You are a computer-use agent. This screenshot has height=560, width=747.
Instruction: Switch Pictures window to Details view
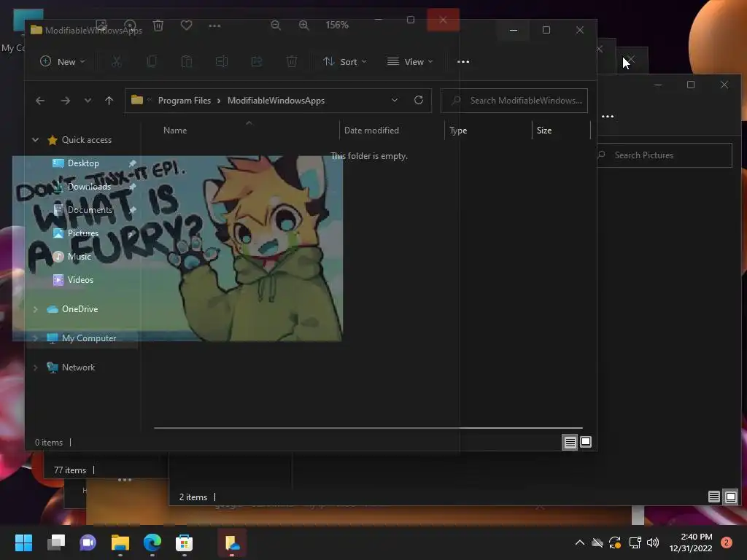713,497
